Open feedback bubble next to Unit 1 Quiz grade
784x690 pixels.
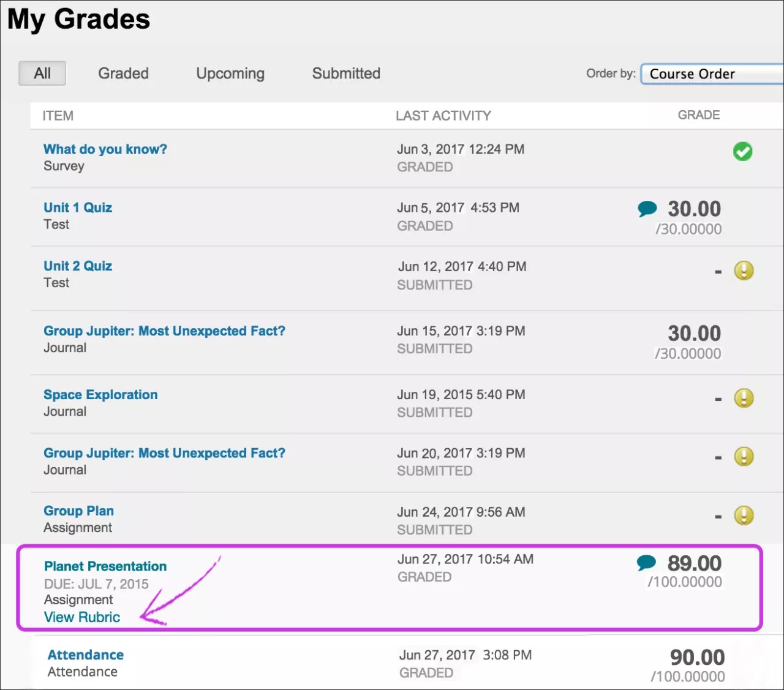647,208
